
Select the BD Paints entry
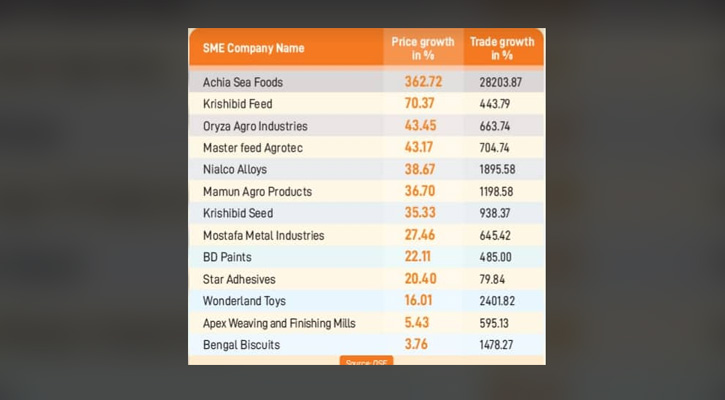coord(225,257)
